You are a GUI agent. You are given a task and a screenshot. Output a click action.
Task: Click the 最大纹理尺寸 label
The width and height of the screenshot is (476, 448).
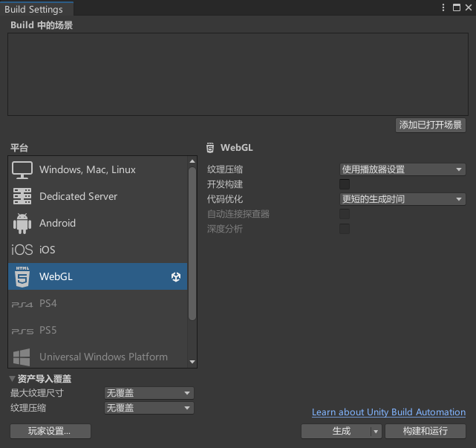[x=37, y=393]
